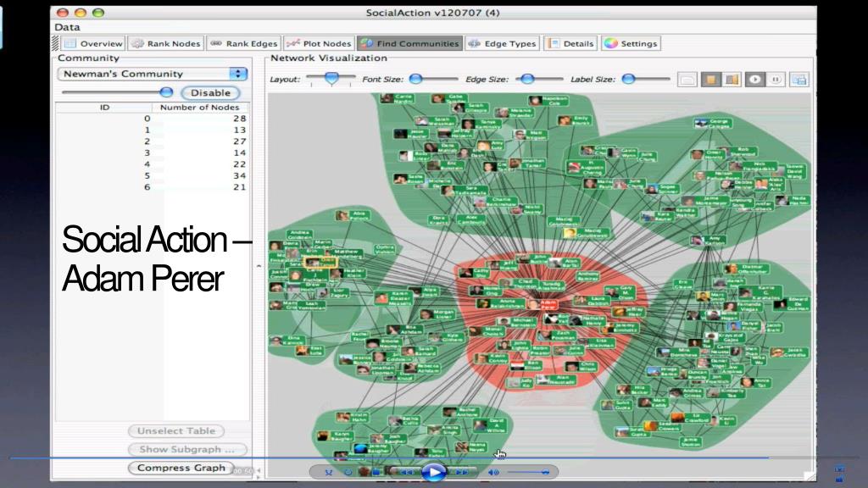
Task: Select community row with ID 3
Action: (x=153, y=152)
